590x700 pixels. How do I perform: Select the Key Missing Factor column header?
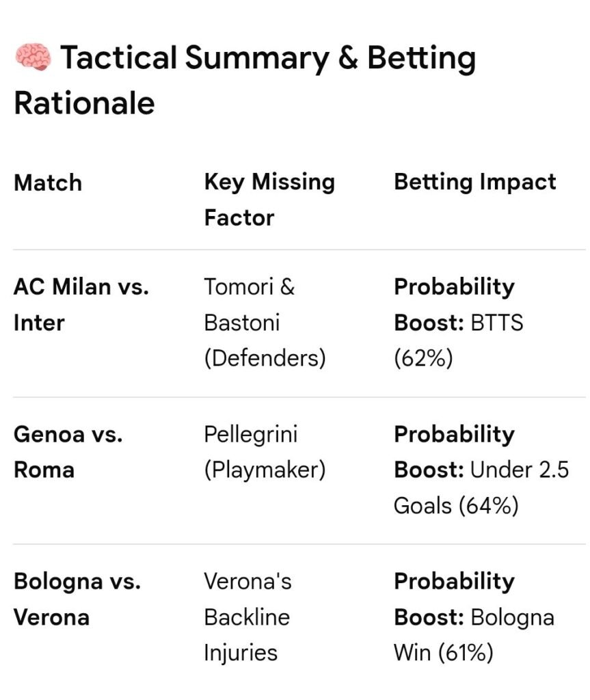pos(269,199)
